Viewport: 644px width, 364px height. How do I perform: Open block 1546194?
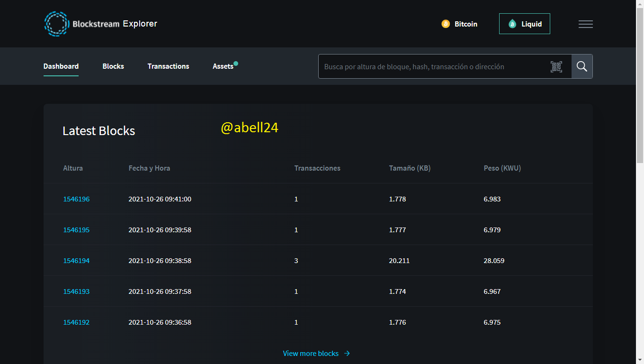tap(76, 261)
